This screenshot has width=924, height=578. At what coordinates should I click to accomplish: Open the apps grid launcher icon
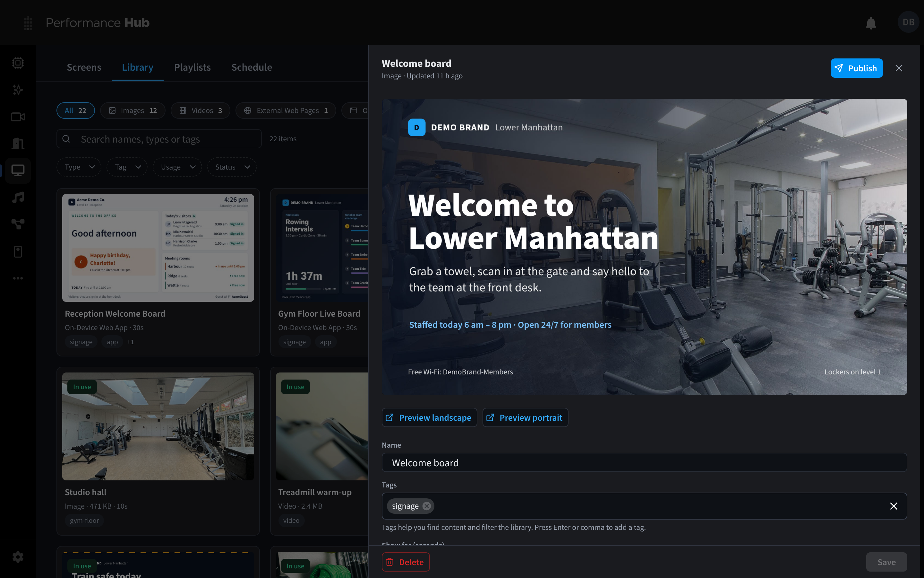[x=28, y=23]
